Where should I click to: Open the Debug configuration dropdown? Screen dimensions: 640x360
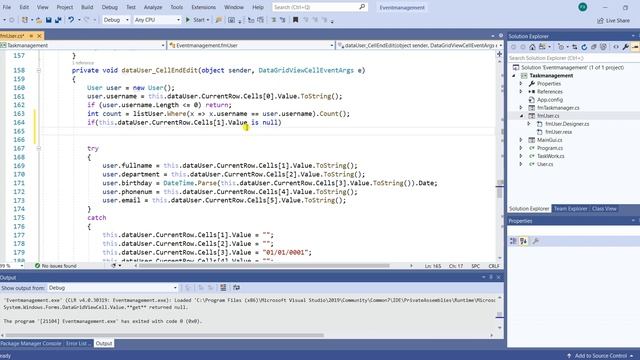pyautogui.click(x=116, y=20)
